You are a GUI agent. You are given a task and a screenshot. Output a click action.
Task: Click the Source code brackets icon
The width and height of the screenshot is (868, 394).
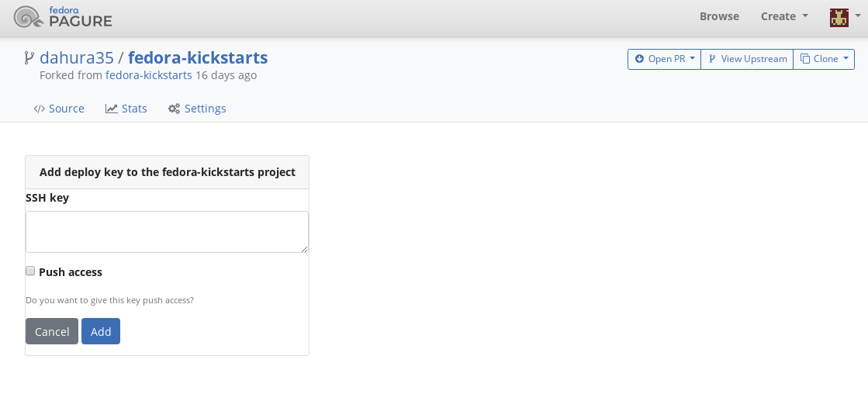pyautogui.click(x=39, y=109)
